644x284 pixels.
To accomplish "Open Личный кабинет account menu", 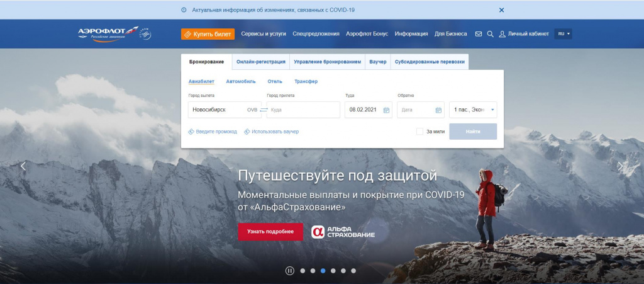I will coord(524,34).
